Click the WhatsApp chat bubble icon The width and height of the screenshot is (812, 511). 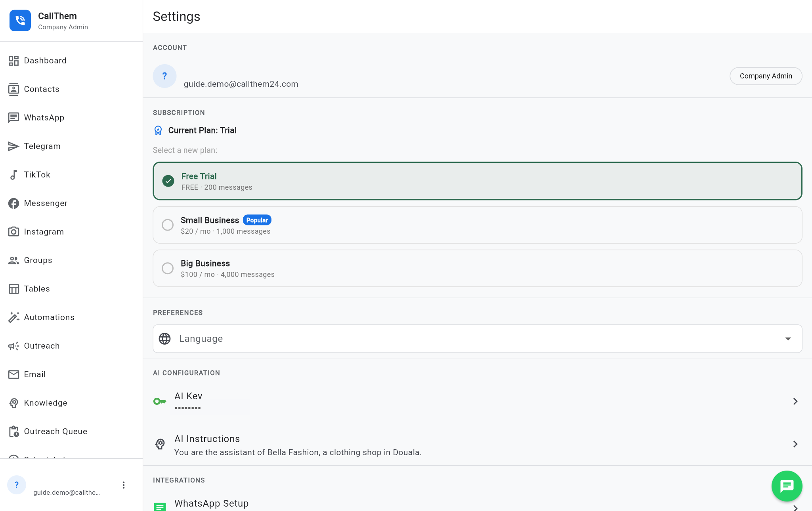click(13, 118)
